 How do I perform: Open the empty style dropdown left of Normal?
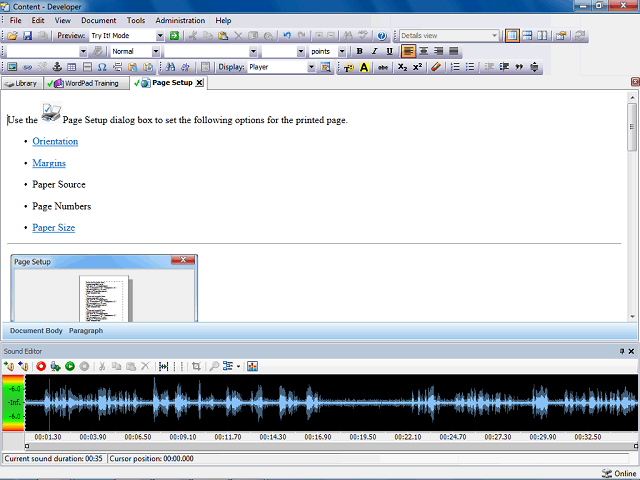tap(83, 51)
